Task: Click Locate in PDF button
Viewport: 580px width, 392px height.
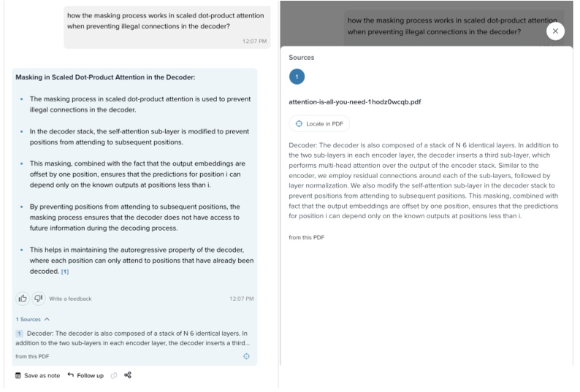Action: tap(319, 123)
